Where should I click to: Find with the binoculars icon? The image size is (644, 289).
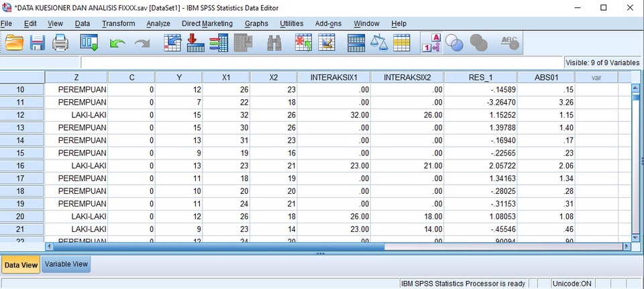pyautogui.click(x=274, y=43)
